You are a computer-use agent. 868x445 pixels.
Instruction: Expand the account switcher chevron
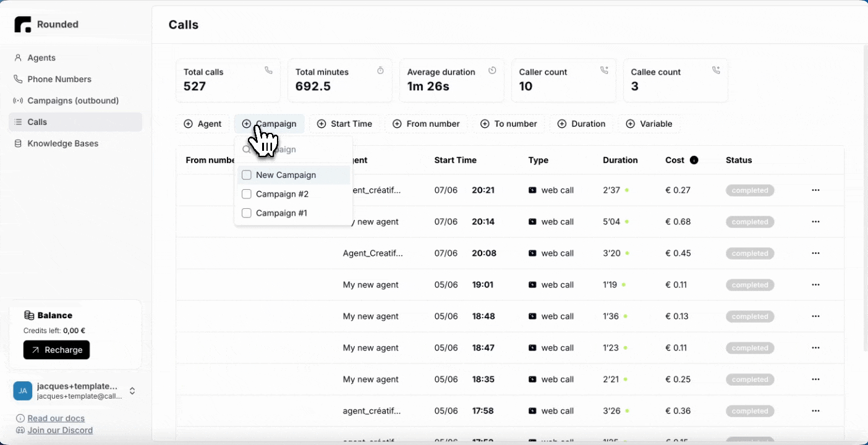[x=132, y=391]
